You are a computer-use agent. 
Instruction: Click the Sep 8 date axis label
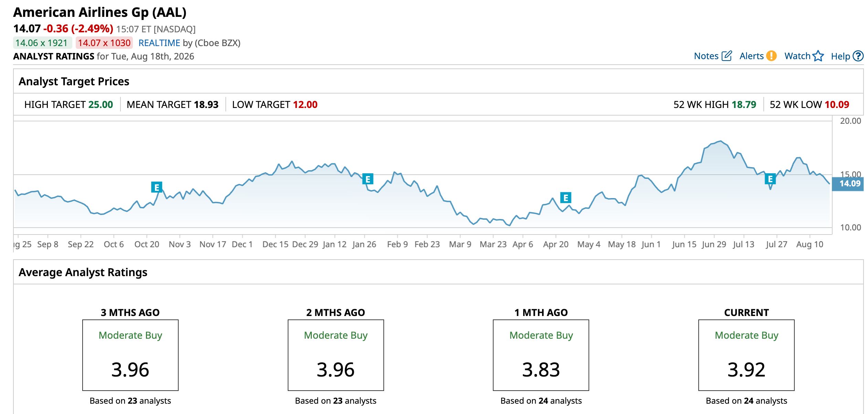click(48, 244)
